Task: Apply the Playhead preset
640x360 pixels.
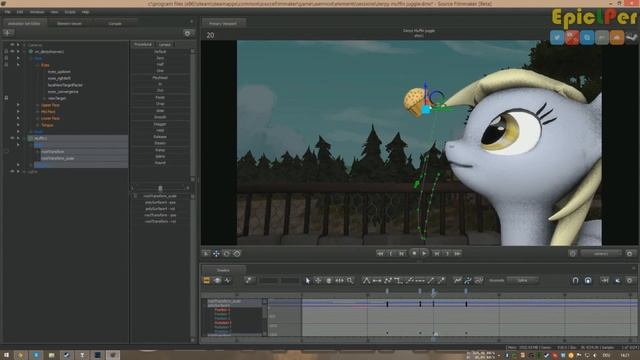Action: 160,78
